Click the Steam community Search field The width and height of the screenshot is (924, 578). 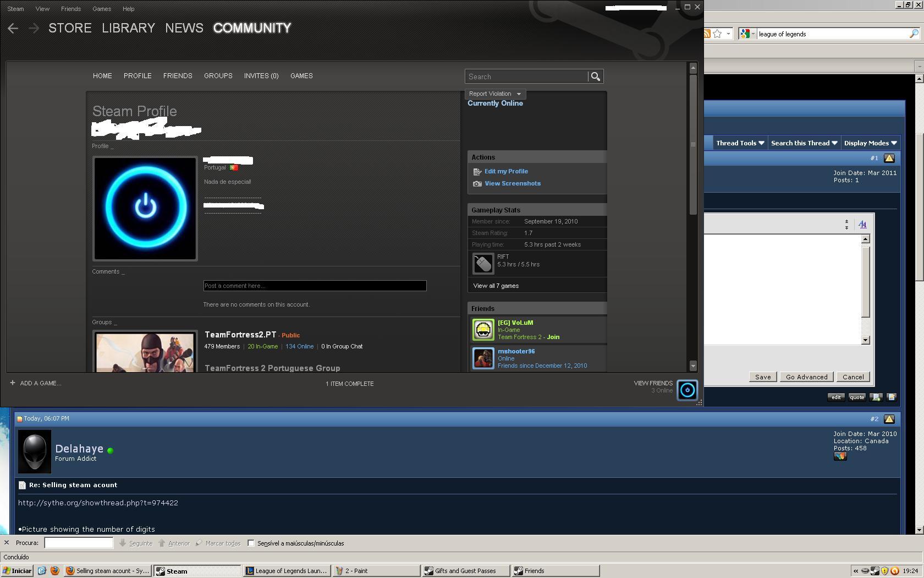[526, 77]
